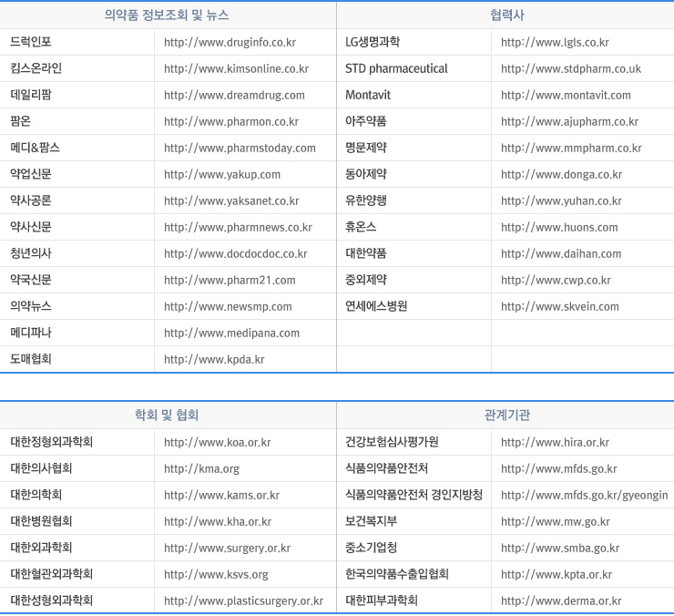This screenshot has height=616, width=674.
Task: Open the yuhan.co.kr link
Action: [561, 200]
